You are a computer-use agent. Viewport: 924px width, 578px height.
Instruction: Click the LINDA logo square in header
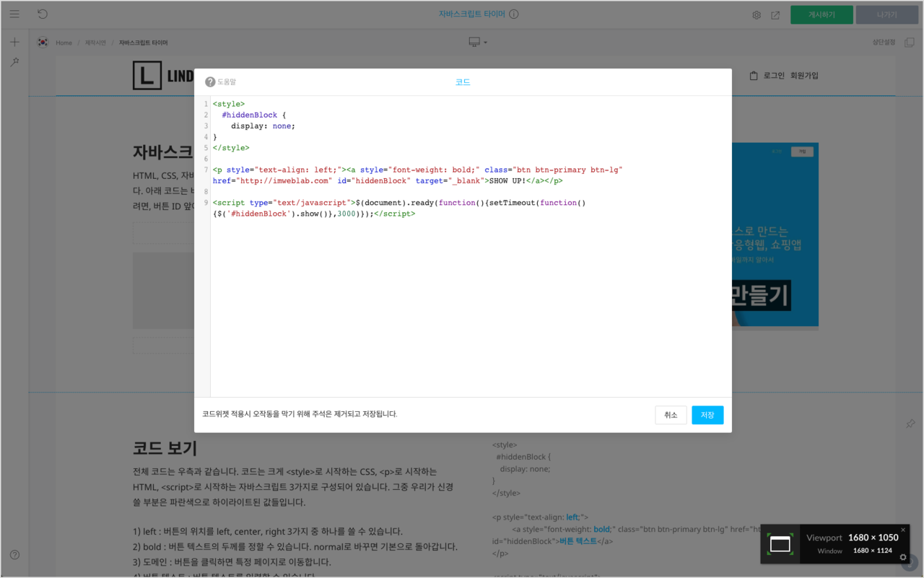(147, 75)
